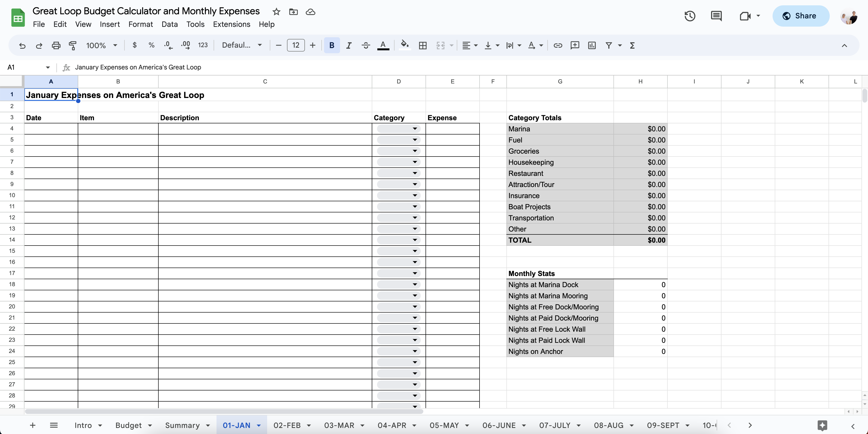Print the spreadsheet with the printer icon

pos(56,45)
